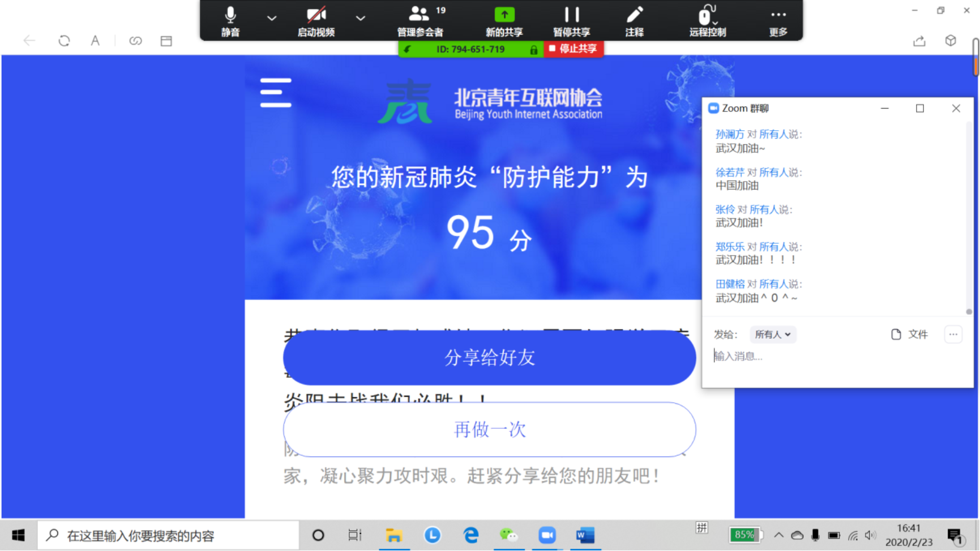Image resolution: width=980 pixels, height=551 pixels.
Task: Expand video options arrow next to camera
Action: tap(360, 18)
